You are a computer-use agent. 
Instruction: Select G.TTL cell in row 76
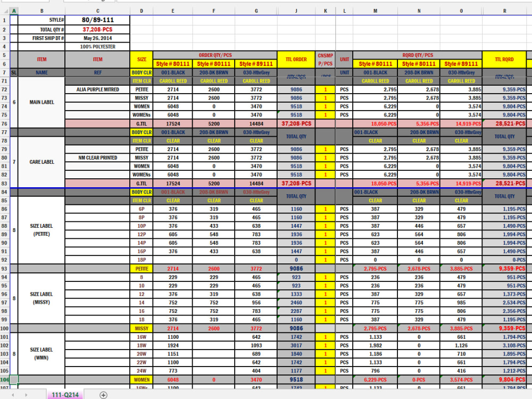[142, 124]
